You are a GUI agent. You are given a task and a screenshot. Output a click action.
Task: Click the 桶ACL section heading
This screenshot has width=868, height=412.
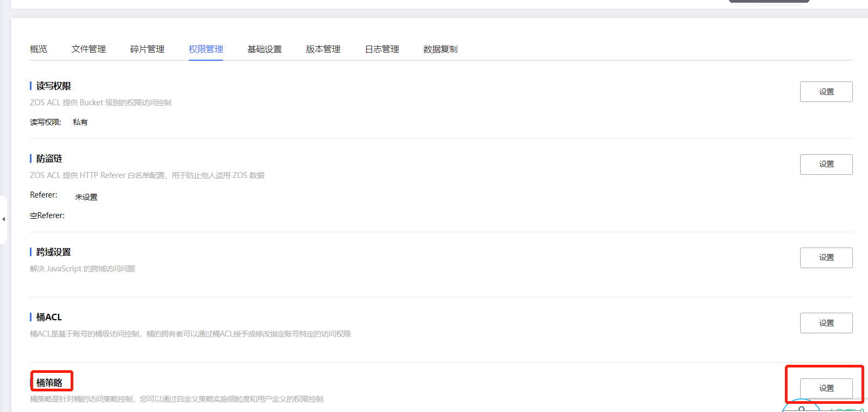click(x=49, y=318)
